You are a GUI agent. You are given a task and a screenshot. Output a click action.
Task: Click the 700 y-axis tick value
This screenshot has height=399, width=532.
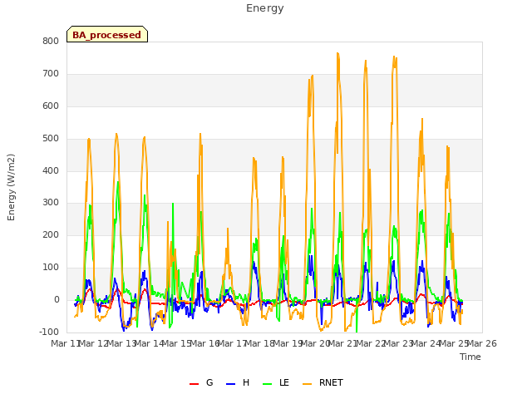tap(51, 74)
